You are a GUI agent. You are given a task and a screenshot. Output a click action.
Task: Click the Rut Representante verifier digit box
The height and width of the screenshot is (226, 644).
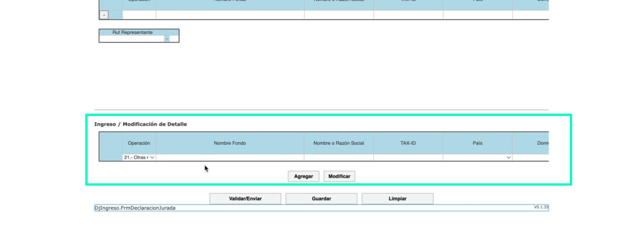pyautogui.click(x=174, y=39)
